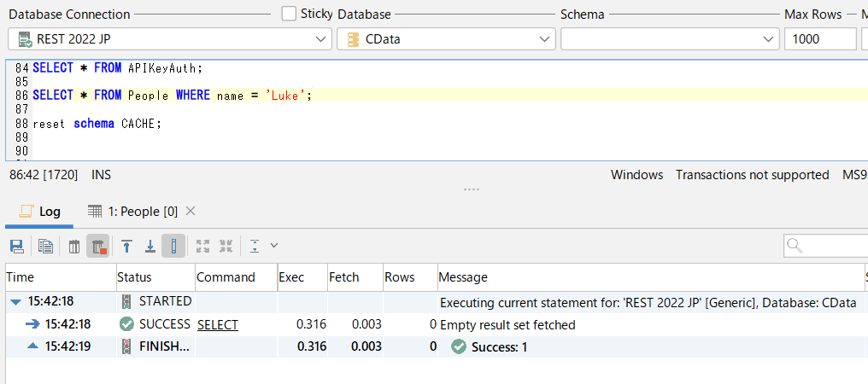868x384 pixels.
Task: Open the empty Schema dropdown
Action: click(668, 39)
